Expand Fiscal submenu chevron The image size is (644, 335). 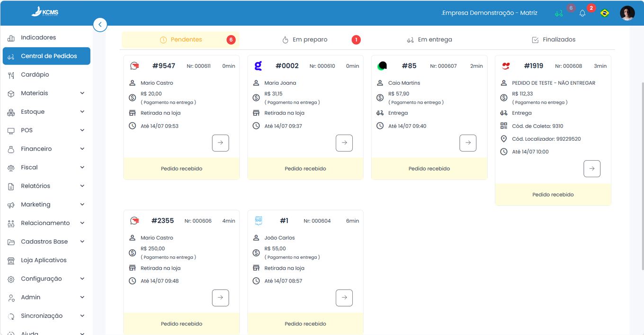tap(82, 167)
